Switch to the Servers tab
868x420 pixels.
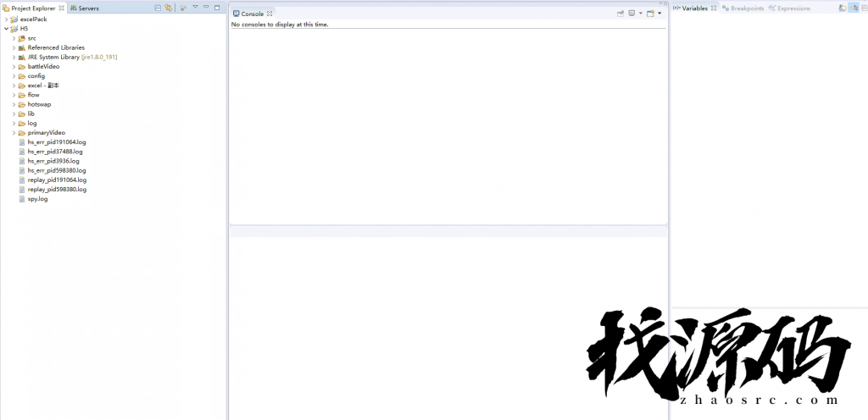[84, 8]
